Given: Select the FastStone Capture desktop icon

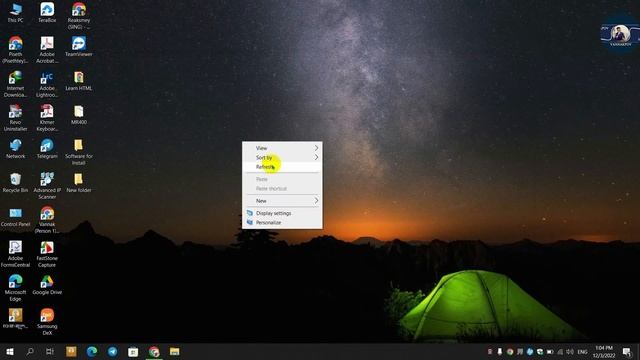Looking at the screenshot, I should [47, 254].
